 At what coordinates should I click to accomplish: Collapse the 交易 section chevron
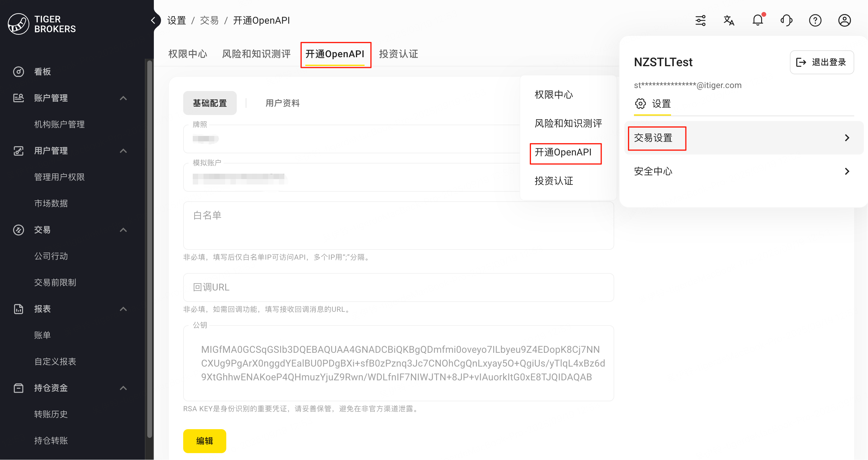pyautogui.click(x=123, y=230)
